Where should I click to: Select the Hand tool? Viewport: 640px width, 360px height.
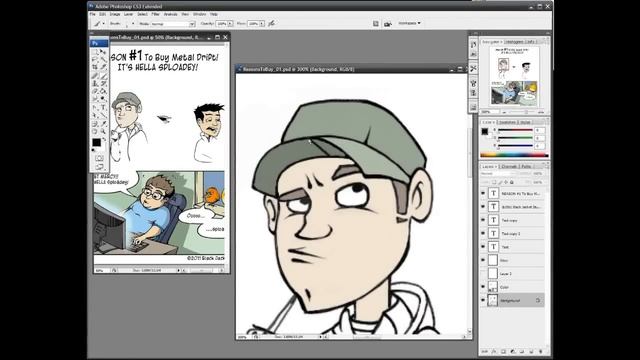(x=95, y=131)
